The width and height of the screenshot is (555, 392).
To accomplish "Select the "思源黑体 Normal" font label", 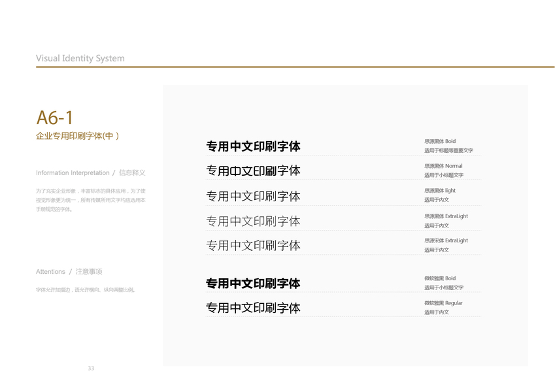I will pyautogui.click(x=443, y=166).
